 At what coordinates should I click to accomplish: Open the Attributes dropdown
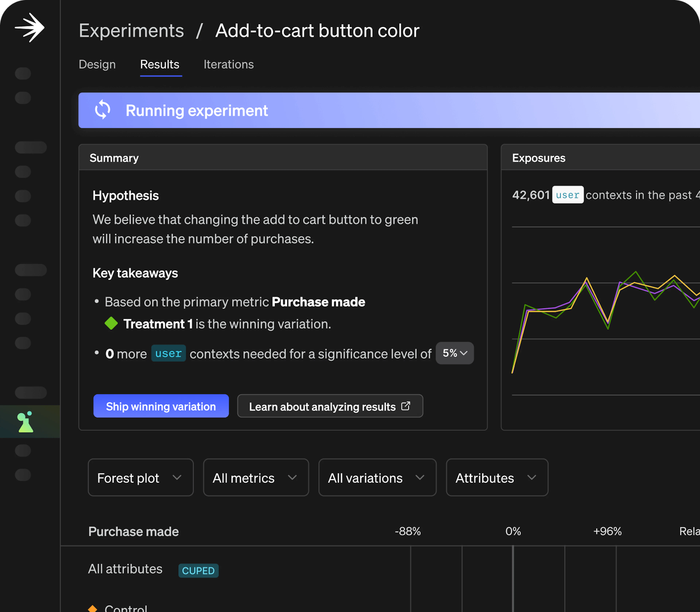tap(497, 477)
